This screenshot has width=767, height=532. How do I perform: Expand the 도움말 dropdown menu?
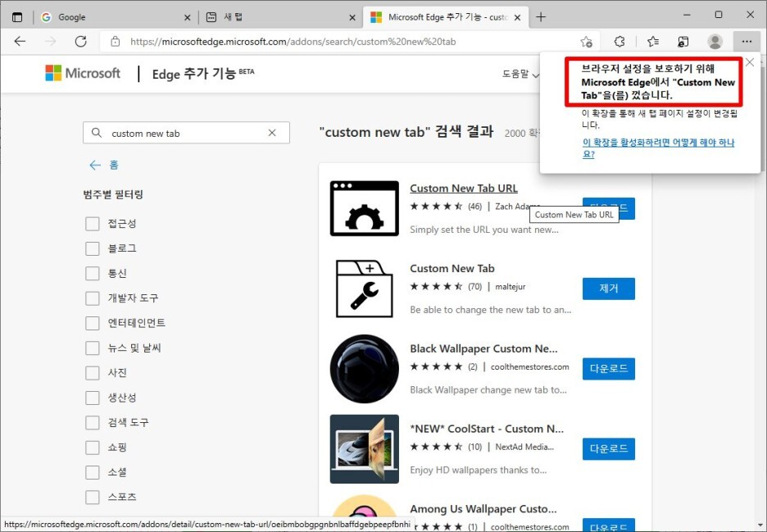pos(520,74)
